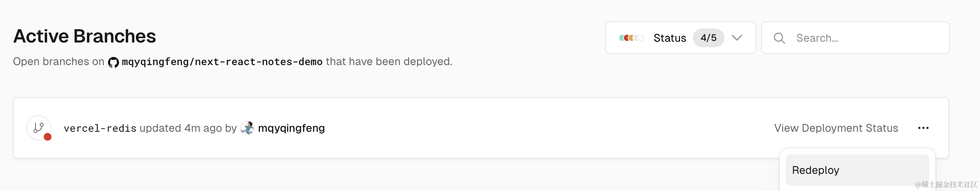
Task: Click the git branch icon for vercel-redis
Action: coord(39,127)
